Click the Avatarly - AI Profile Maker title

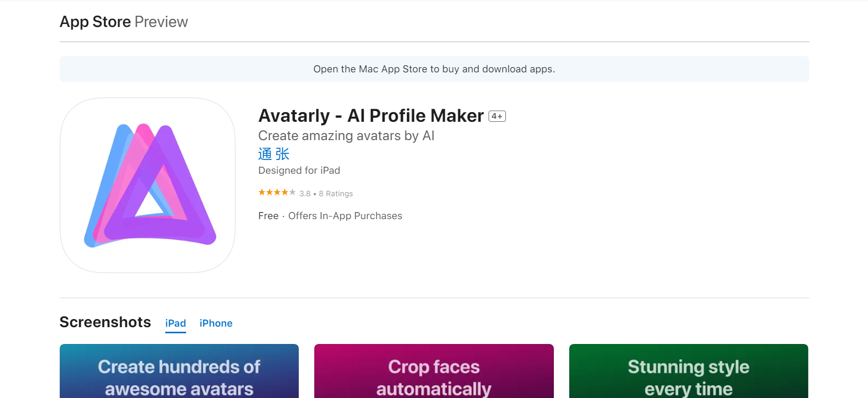[370, 116]
